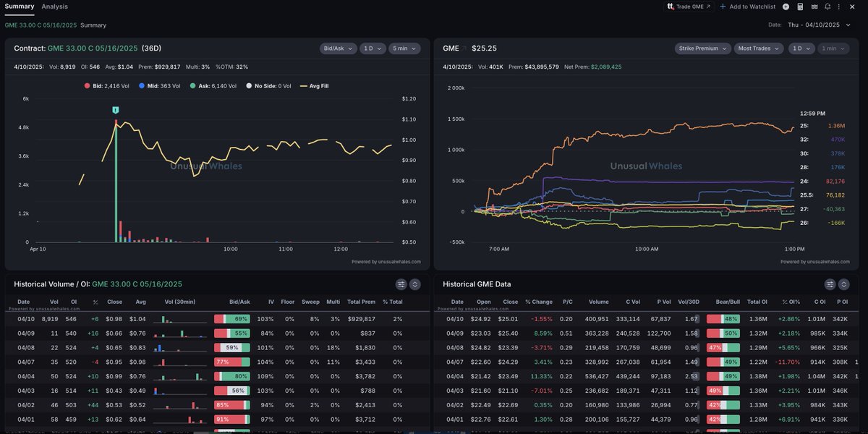Click the tastytrade logo in Trade GME
Viewport: 868px width, 434px height.
click(x=671, y=7)
